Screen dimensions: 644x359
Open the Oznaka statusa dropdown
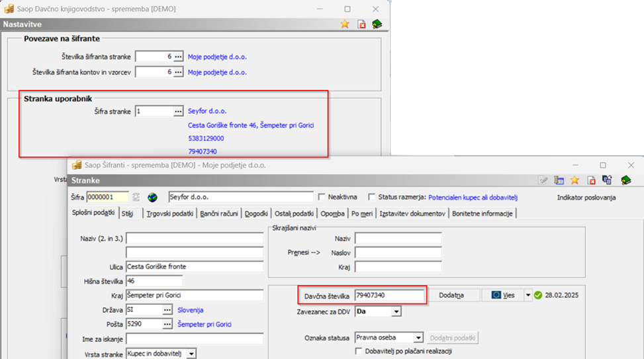coord(418,338)
